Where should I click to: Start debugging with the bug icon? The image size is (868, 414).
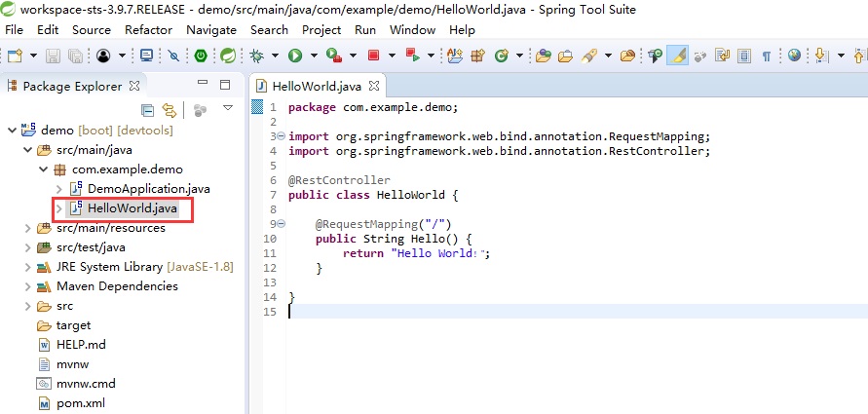click(256, 55)
